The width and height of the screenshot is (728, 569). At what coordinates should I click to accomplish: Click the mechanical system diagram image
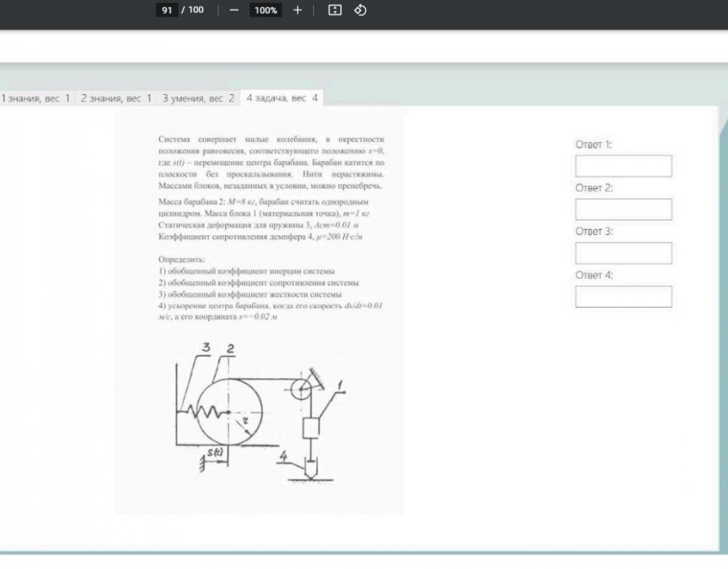(x=260, y=413)
